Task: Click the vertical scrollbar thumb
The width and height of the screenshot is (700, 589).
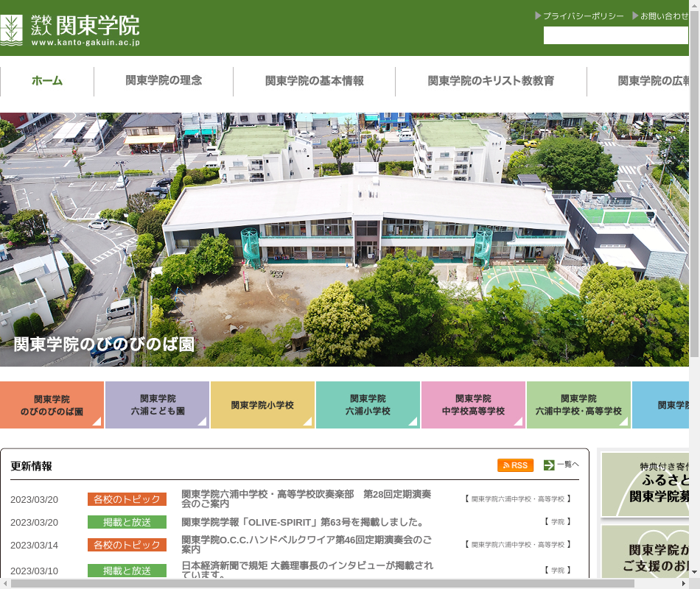Action: click(x=694, y=183)
